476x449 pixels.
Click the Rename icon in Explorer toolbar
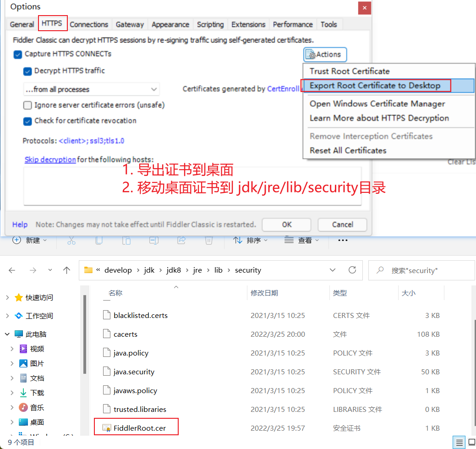(x=154, y=241)
